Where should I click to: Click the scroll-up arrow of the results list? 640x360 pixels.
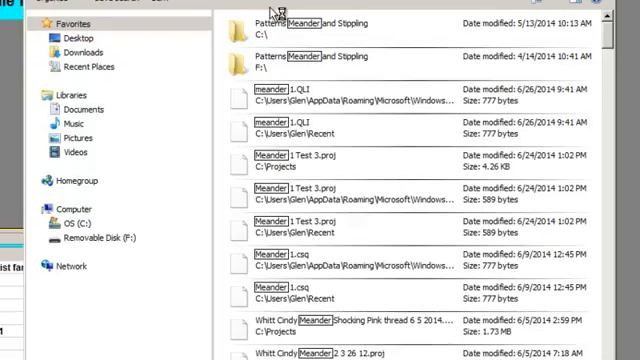point(607,16)
